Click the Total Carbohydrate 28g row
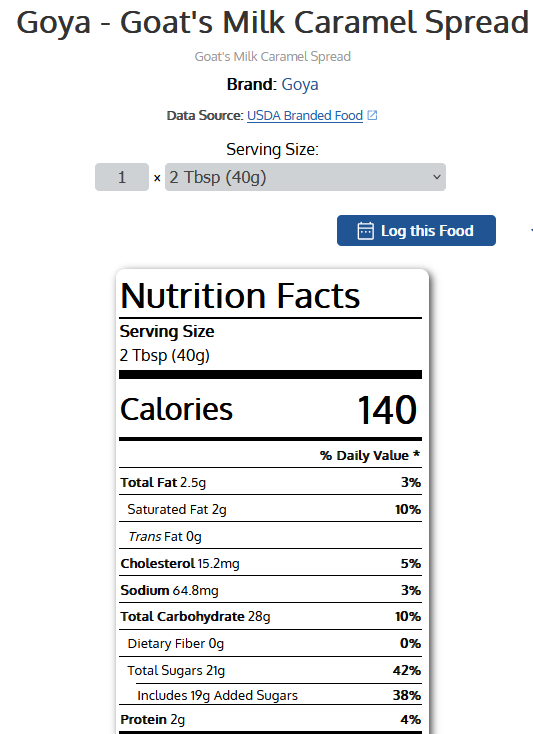 (270, 617)
